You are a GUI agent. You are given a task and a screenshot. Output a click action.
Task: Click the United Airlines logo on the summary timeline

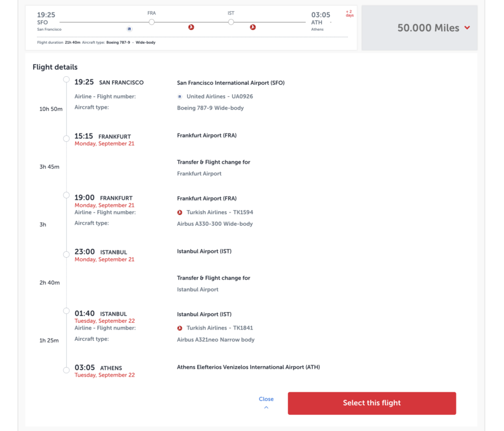(x=129, y=29)
